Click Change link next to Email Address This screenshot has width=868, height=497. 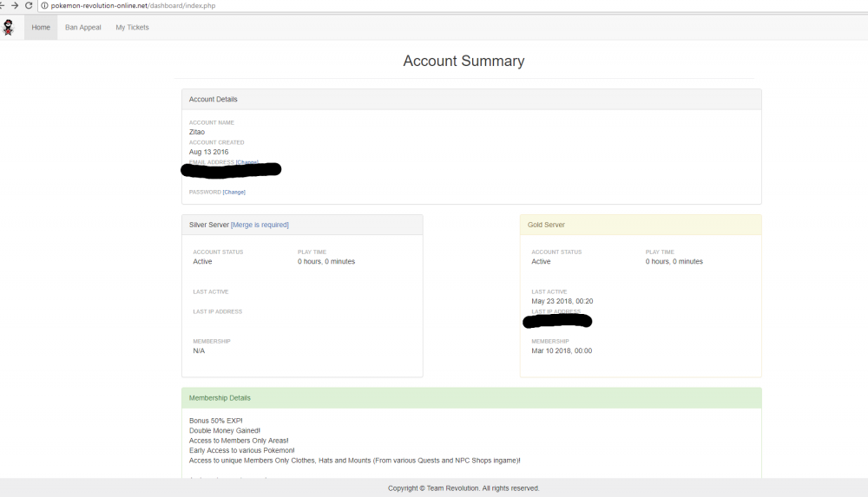click(247, 162)
